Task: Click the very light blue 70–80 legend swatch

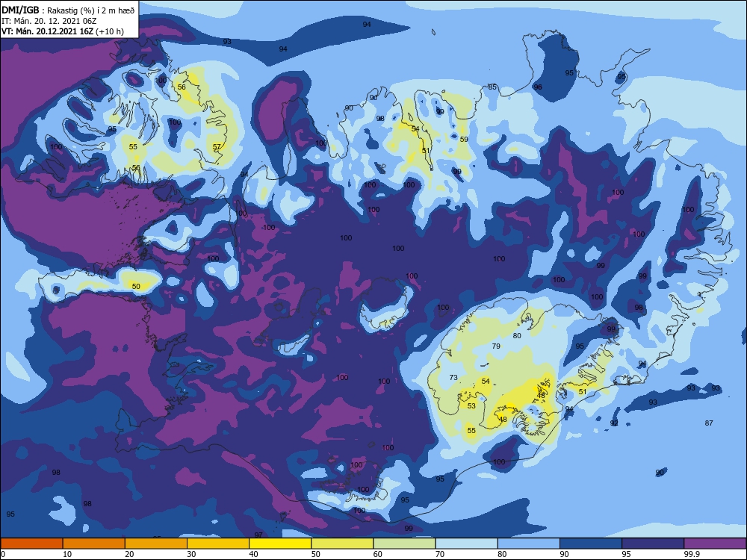Action: (x=466, y=544)
